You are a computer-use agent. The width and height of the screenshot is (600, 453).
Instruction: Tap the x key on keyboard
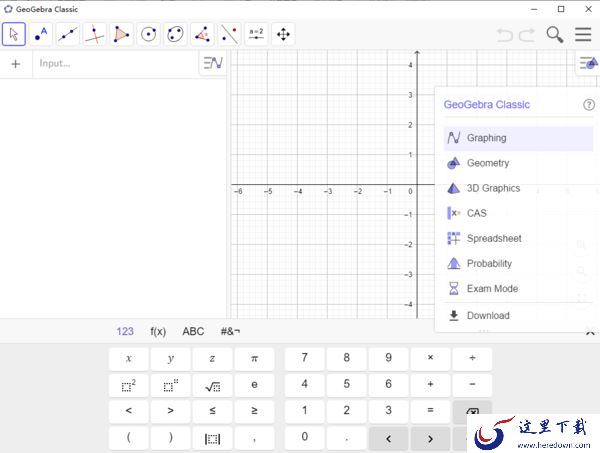tap(129, 358)
